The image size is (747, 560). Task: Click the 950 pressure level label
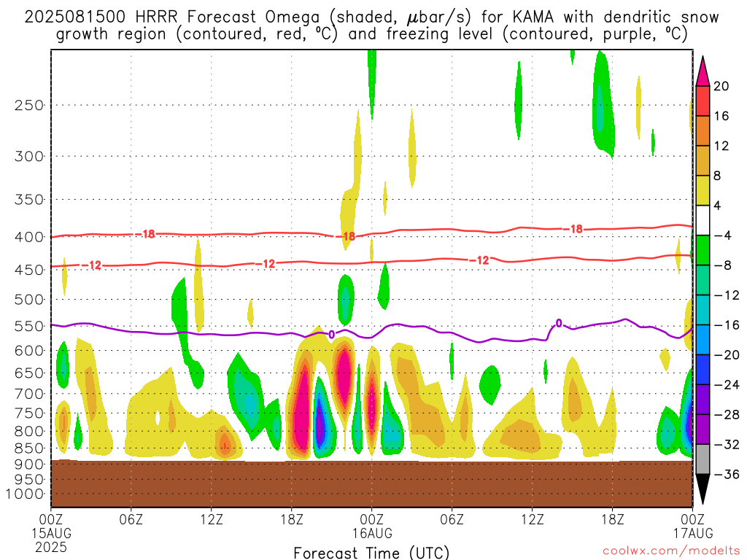click(x=29, y=480)
